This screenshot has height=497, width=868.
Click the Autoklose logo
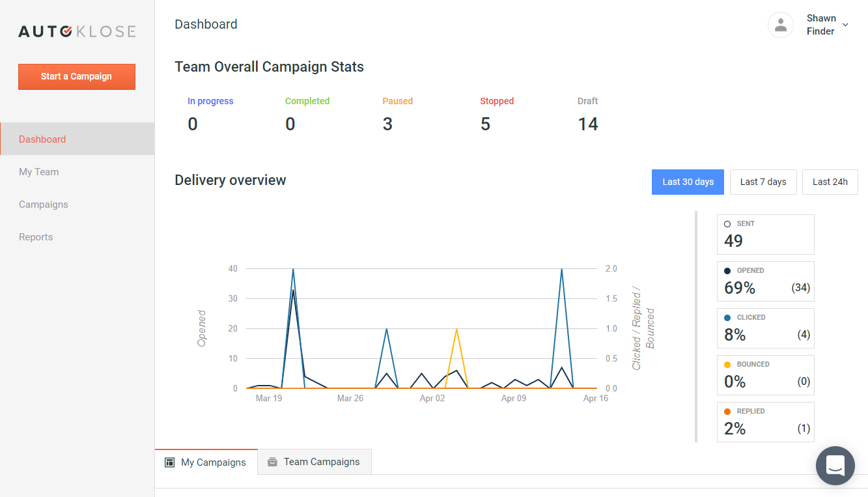[77, 31]
